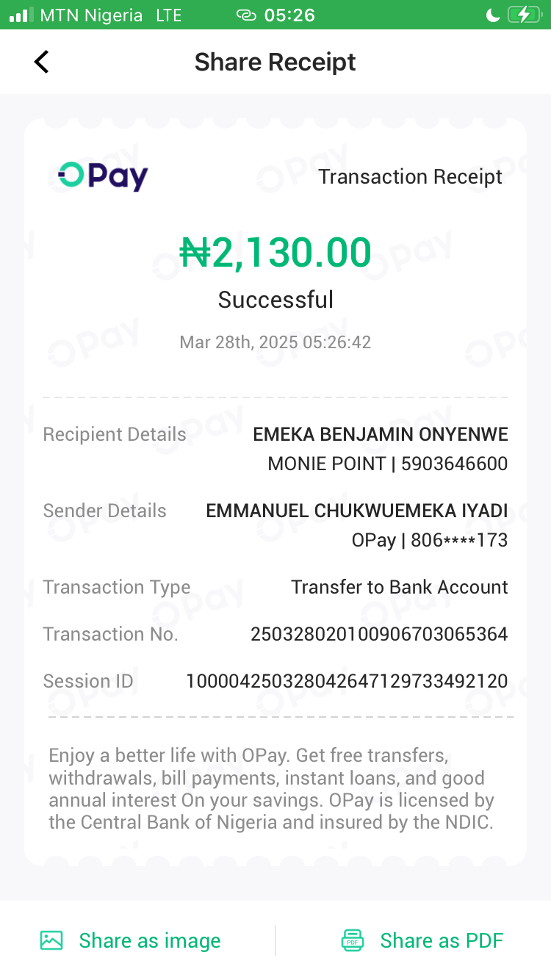
Task: Tap the Successful status text
Action: tap(275, 300)
